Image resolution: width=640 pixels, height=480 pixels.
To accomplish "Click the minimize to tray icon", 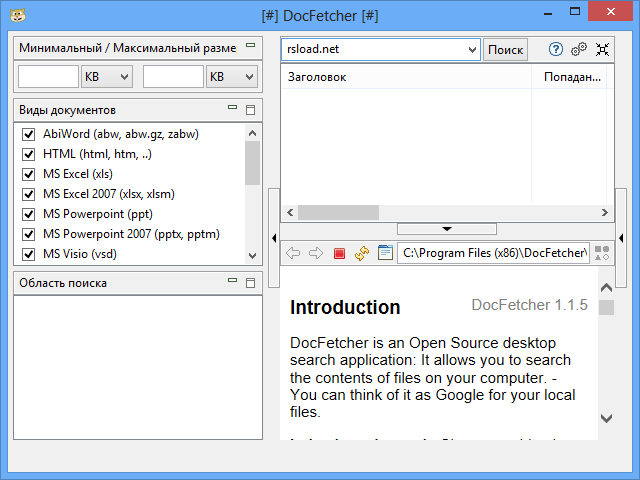I will pyautogui.click(x=602, y=49).
